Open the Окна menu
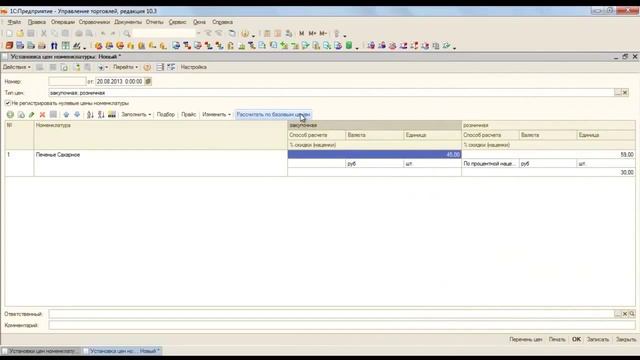The image size is (640, 360). tap(199, 22)
